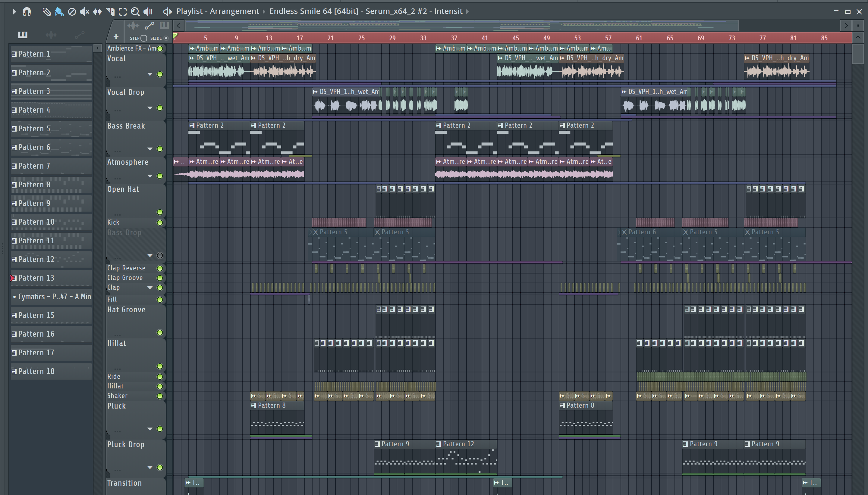This screenshot has height=495, width=868.
Task: Mute the Kick track
Action: coord(159,223)
